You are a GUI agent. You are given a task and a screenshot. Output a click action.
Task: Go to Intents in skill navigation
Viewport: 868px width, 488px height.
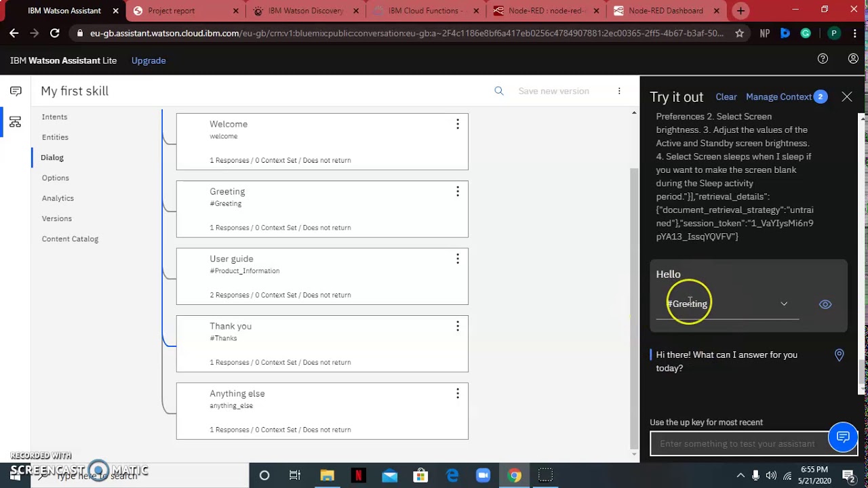54,117
